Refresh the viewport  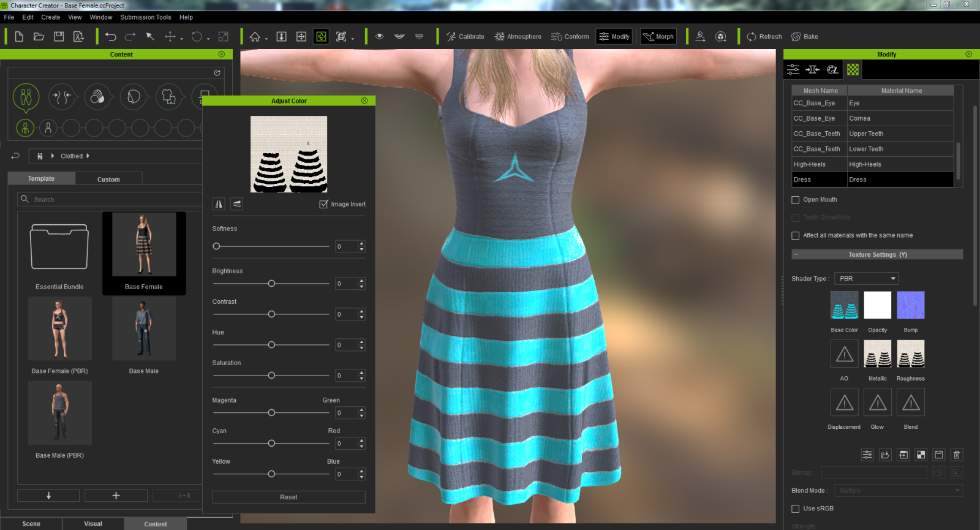tap(764, 37)
